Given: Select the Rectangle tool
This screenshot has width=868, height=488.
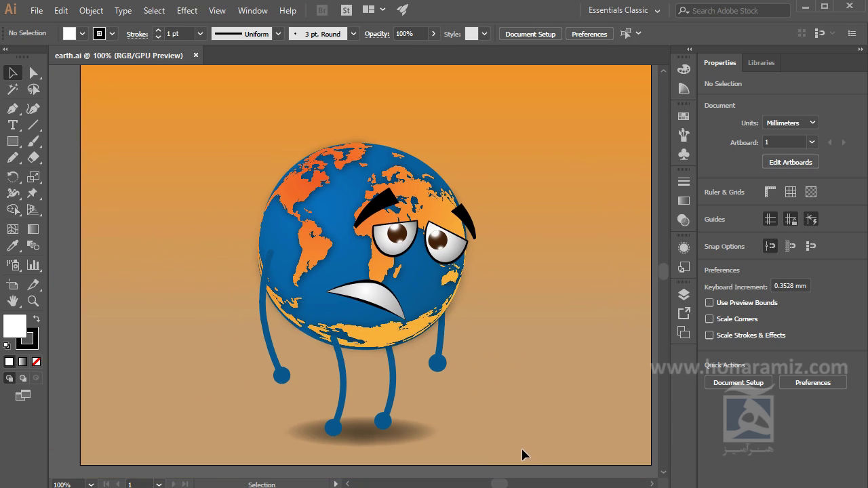Looking at the screenshot, I should click(x=13, y=142).
